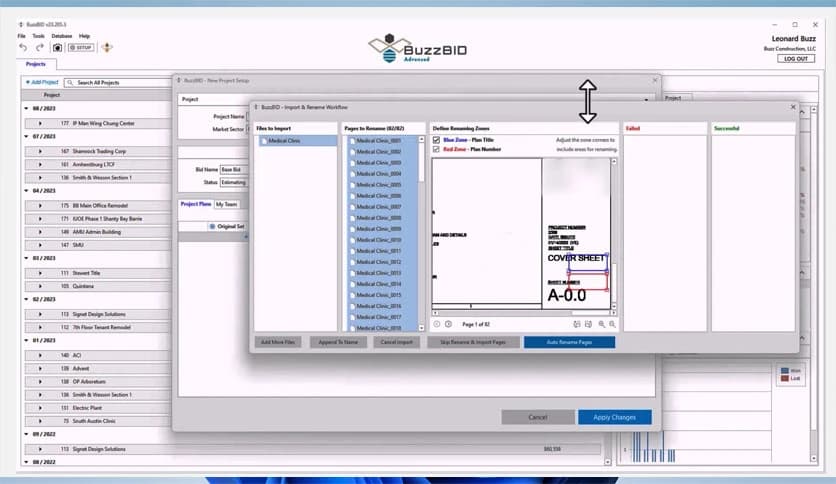Click the red zone rectangle on preview
The height and width of the screenshot is (484, 836).
pyautogui.click(x=588, y=281)
